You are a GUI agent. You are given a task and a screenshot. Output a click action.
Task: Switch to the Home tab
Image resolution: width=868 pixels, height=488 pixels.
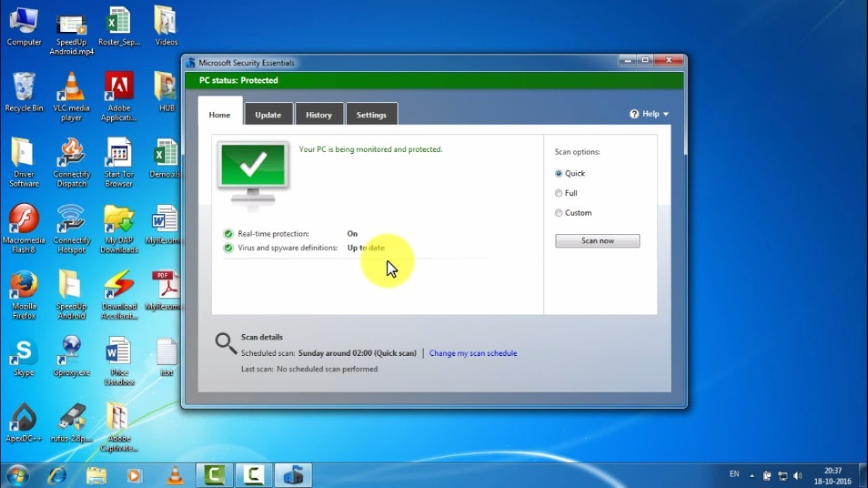coord(220,115)
